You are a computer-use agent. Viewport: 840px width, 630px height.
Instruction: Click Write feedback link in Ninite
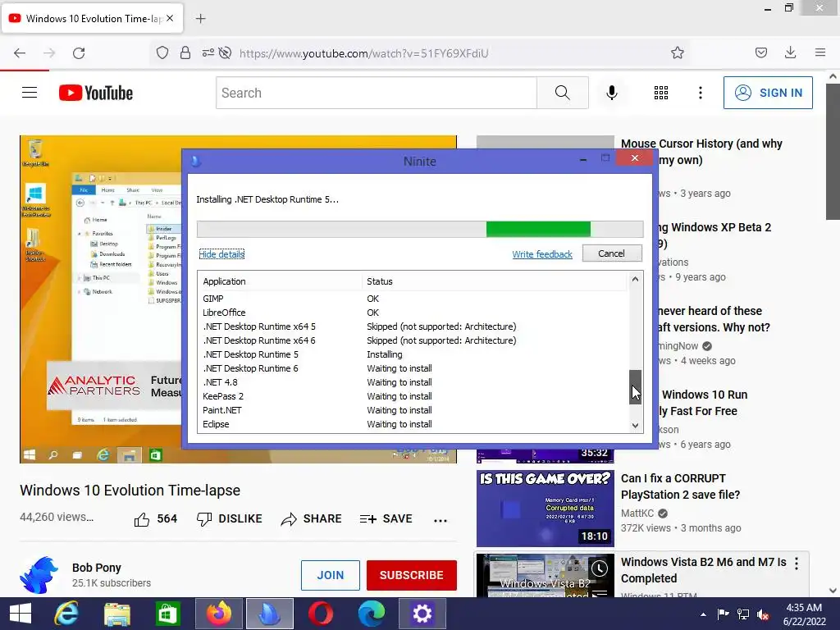(x=542, y=254)
